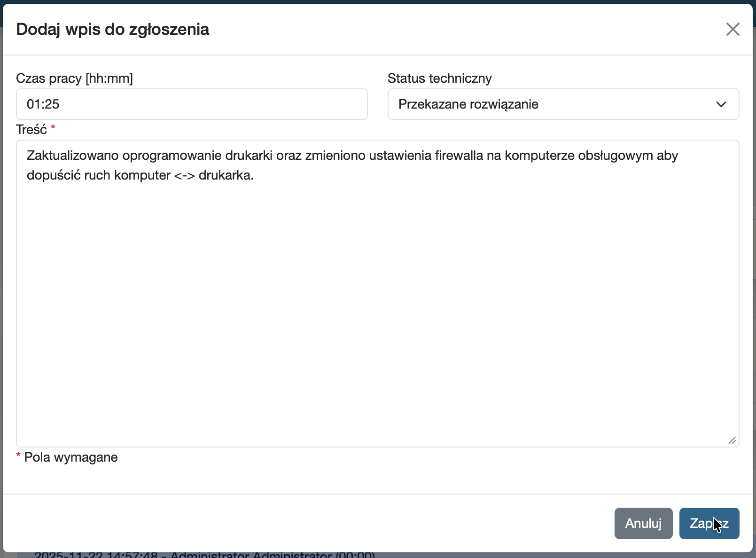Click the Pola wymagane note
This screenshot has height=558, width=756.
point(70,457)
